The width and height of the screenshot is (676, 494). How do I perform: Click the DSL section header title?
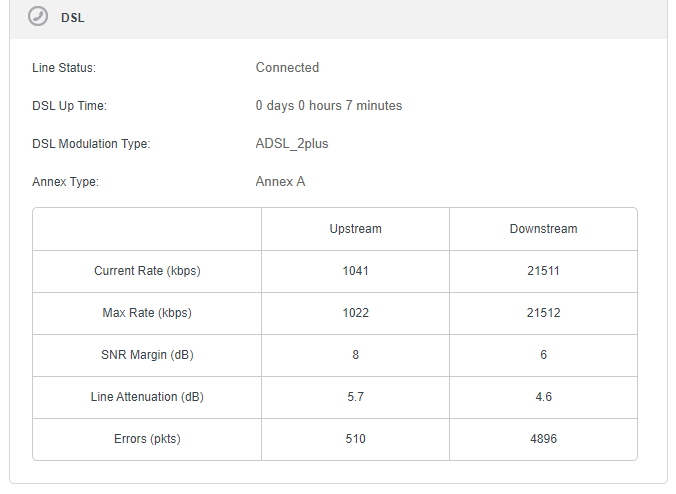(73, 18)
